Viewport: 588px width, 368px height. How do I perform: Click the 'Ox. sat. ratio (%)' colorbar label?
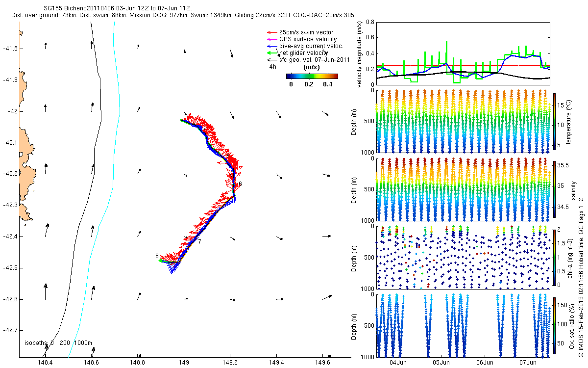click(x=572, y=325)
